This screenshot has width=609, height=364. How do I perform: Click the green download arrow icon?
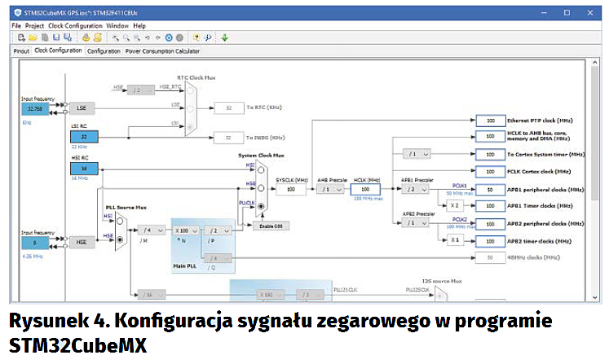[x=224, y=37]
